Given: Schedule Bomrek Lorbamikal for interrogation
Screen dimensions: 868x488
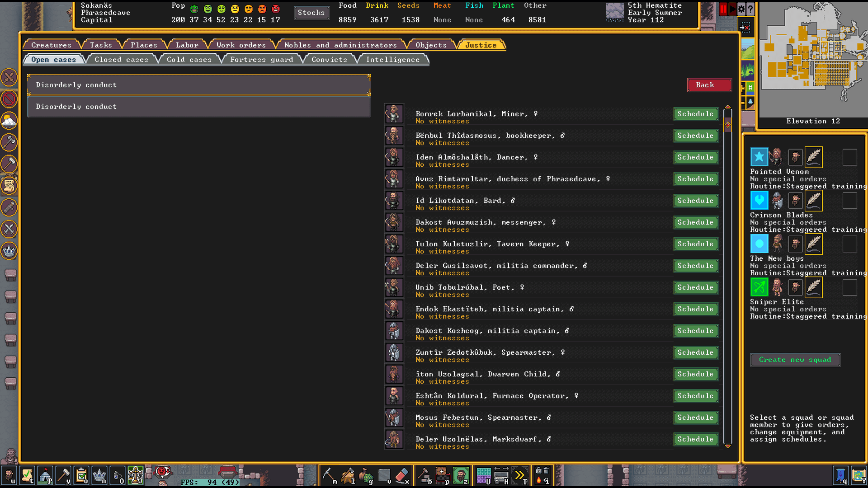Looking at the screenshot, I should tap(695, 114).
